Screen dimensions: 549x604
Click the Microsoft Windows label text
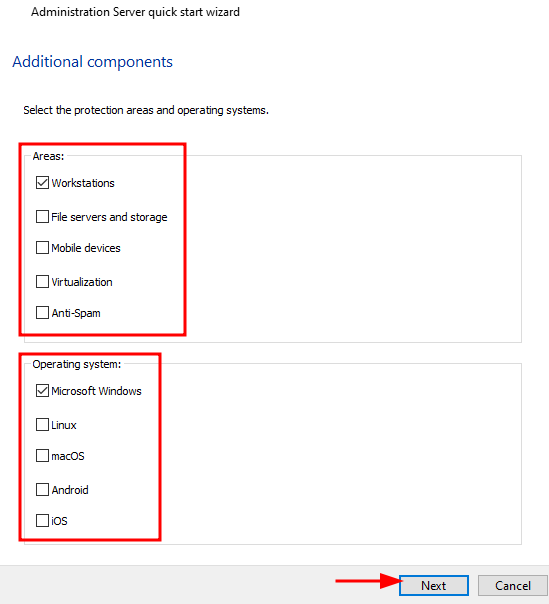[x=96, y=391]
